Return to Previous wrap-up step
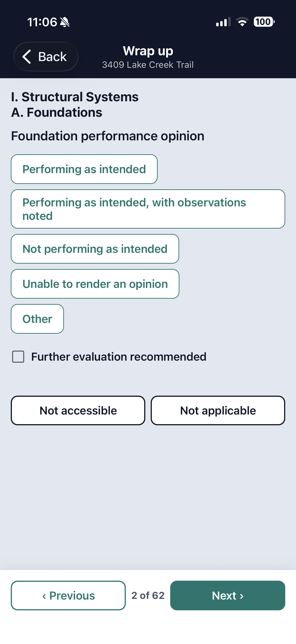Image resolution: width=296 pixels, height=644 pixels. point(68,595)
